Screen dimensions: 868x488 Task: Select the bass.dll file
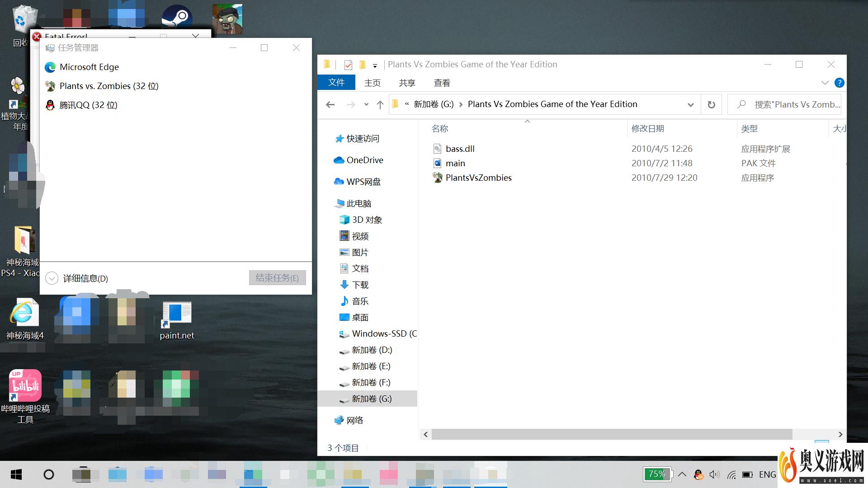(460, 149)
